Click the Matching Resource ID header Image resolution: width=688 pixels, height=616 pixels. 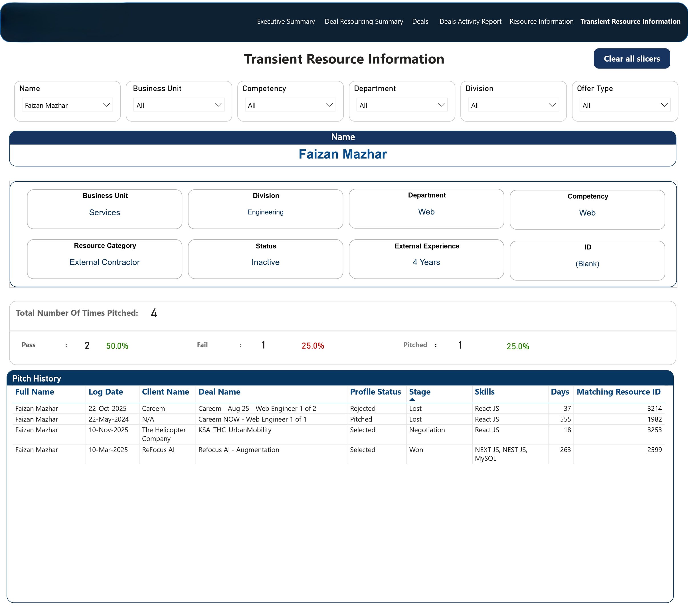(618, 392)
